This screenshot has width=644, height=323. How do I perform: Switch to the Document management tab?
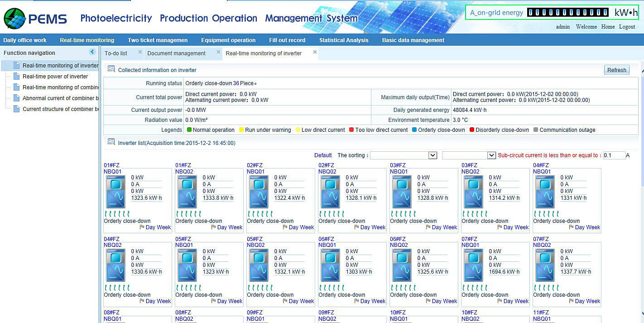tap(177, 53)
